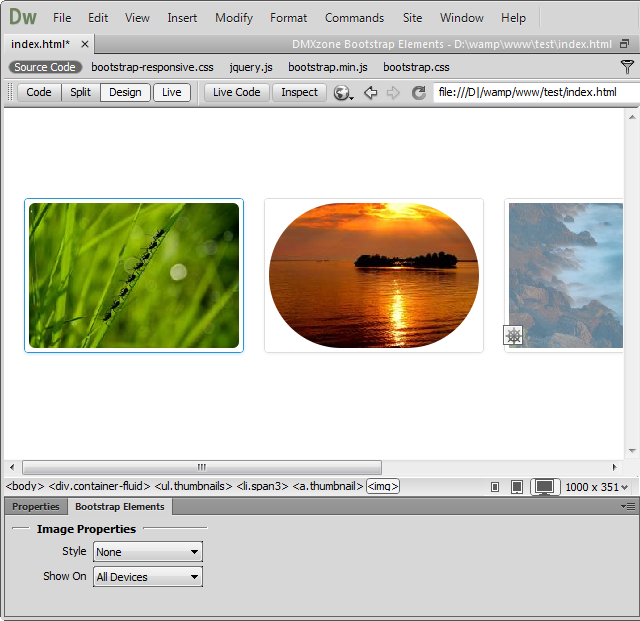Select the tablet size window icon
The width and height of the screenshot is (640, 621).
[x=517, y=487]
